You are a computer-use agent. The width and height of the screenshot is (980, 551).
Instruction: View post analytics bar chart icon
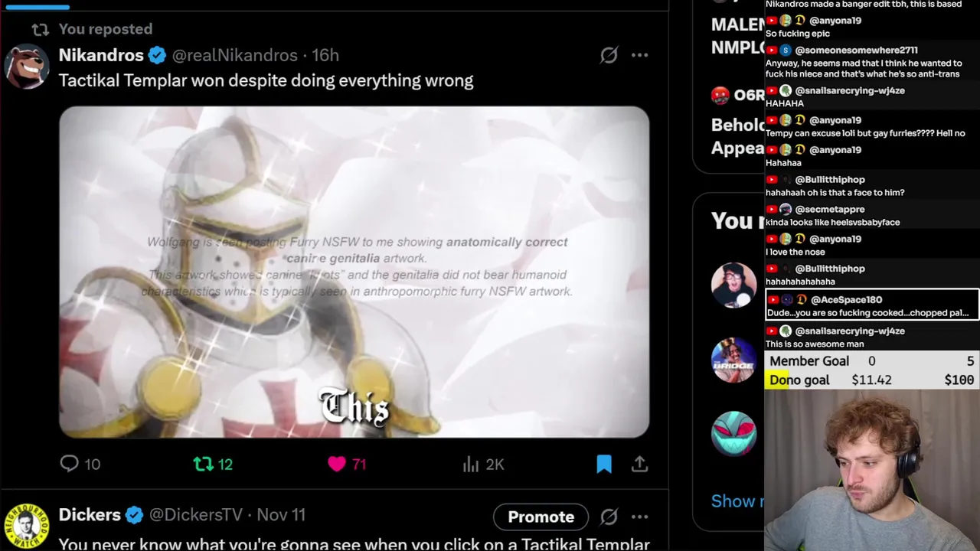pos(471,464)
